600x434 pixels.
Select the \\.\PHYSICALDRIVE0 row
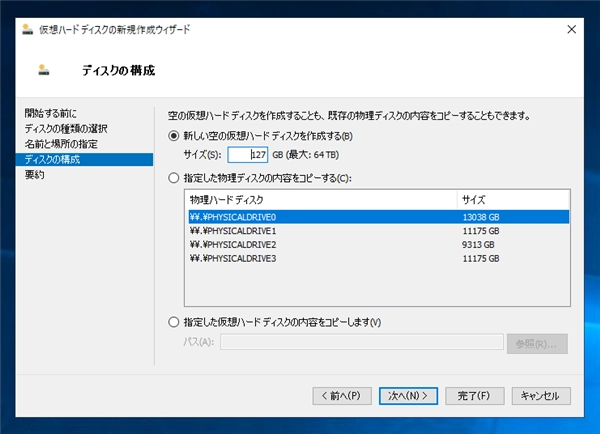coord(379,217)
